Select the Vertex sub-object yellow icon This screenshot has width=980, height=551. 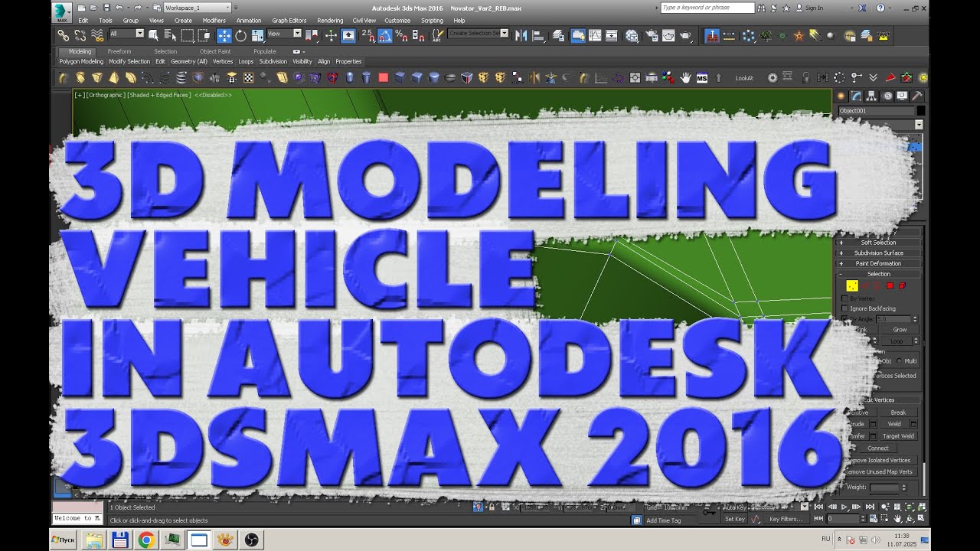coord(852,285)
